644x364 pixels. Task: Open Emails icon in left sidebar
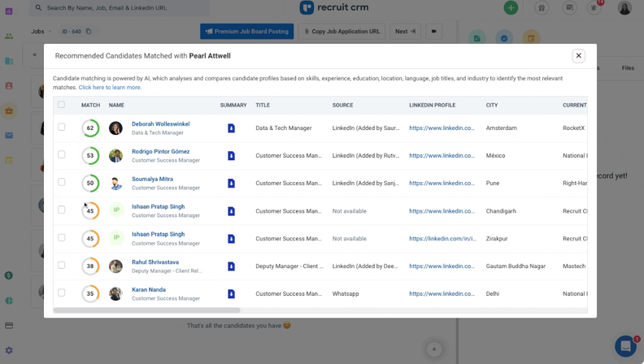9,136
